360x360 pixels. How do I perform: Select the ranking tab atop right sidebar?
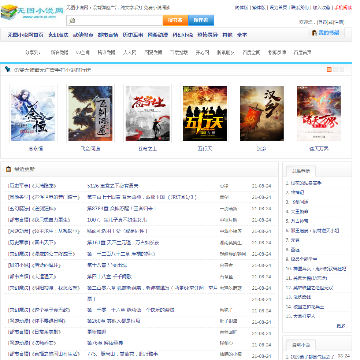pyautogui.click(x=301, y=171)
